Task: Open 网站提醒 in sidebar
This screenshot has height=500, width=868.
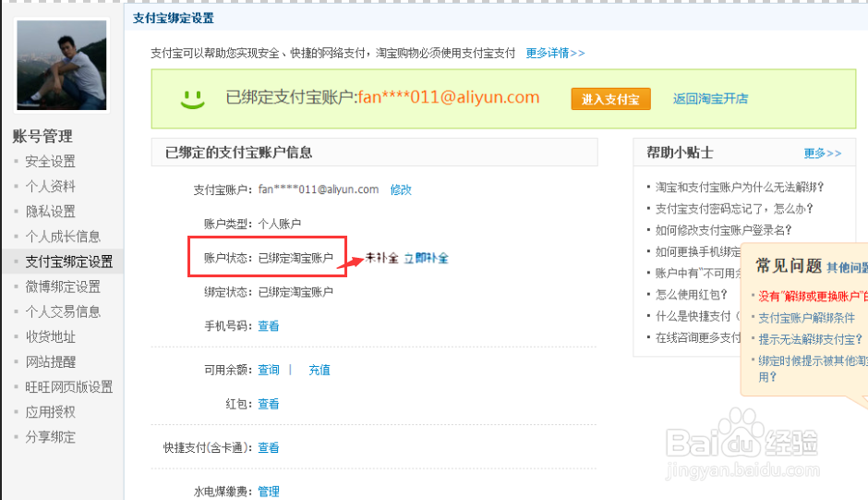Action: 51,362
